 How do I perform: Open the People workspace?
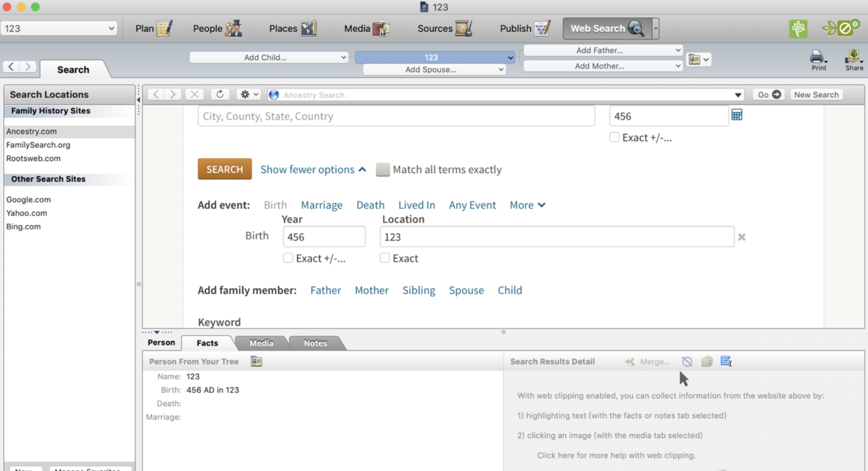click(217, 28)
